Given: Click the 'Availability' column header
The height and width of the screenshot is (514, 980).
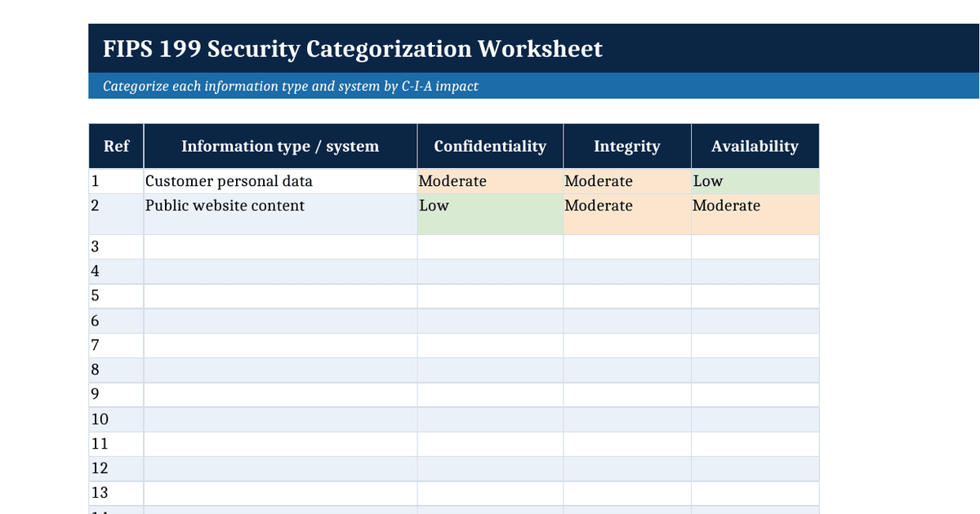Looking at the screenshot, I should click(755, 146).
